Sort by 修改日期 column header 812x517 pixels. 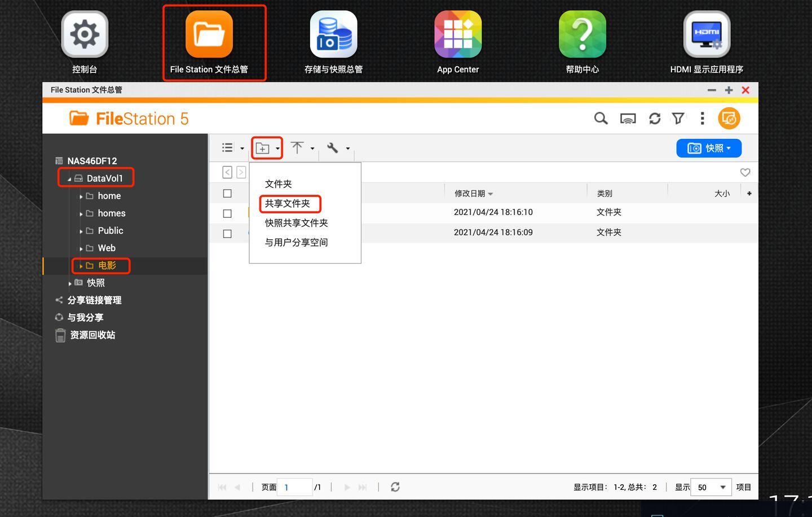point(470,194)
